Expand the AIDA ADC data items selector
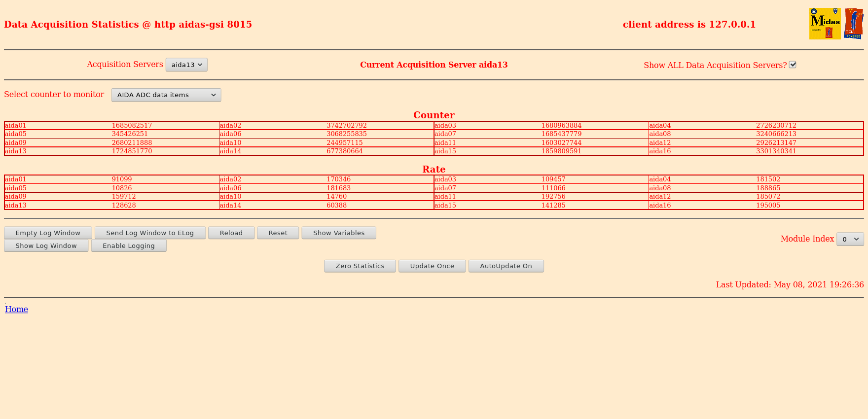The width and height of the screenshot is (868, 419). (166, 95)
